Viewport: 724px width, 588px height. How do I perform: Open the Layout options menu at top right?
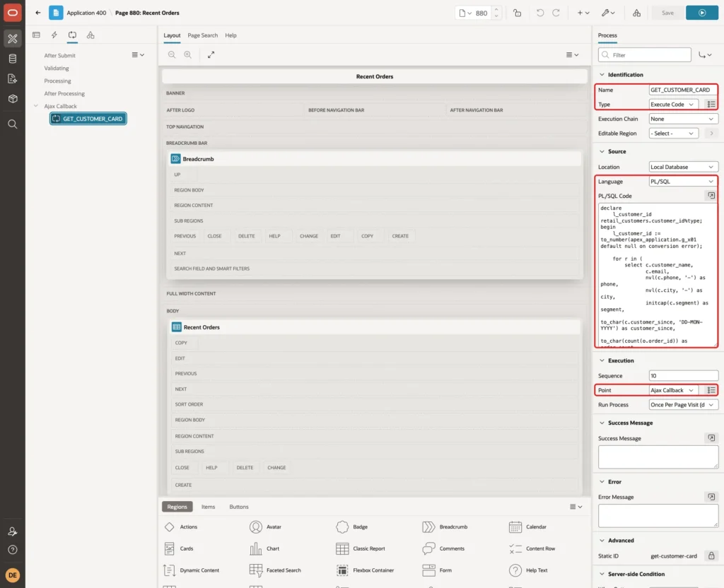(x=572, y=54)
